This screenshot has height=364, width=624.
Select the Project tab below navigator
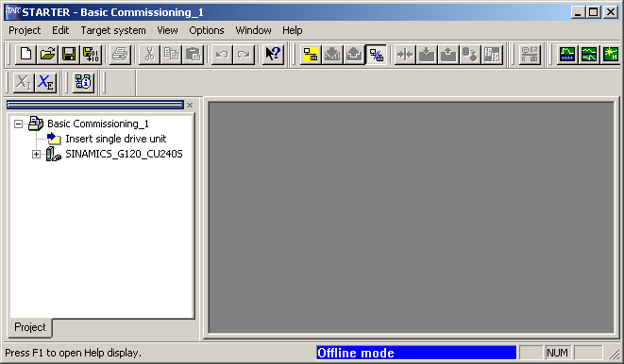click(x=30, y=327)
